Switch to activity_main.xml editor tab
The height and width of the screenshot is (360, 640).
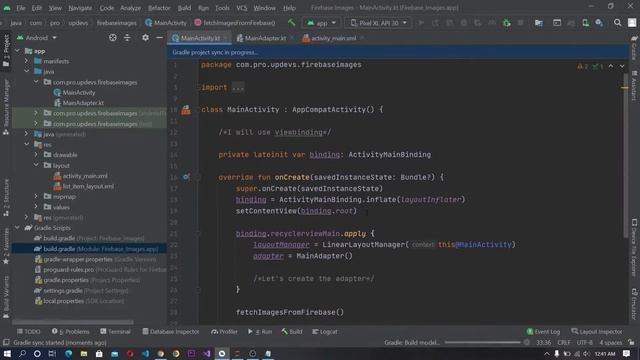pyautogui.click(x=333, y=38)
